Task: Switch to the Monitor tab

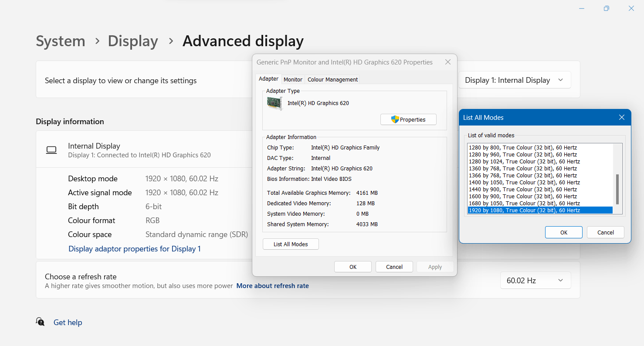Action: 293,79
